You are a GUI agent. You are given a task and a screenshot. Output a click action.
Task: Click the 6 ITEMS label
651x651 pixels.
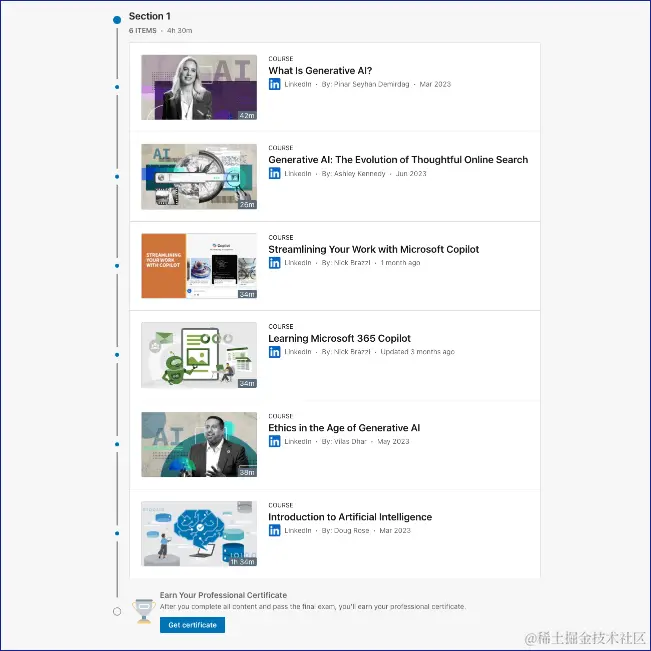(x=142, y=31)
